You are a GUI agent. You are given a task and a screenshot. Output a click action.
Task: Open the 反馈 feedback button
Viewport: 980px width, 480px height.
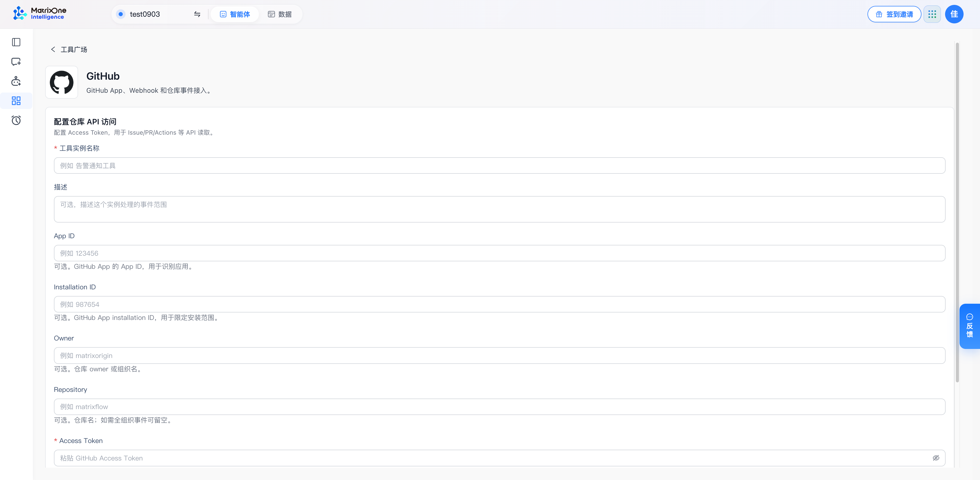pos(969,326)
